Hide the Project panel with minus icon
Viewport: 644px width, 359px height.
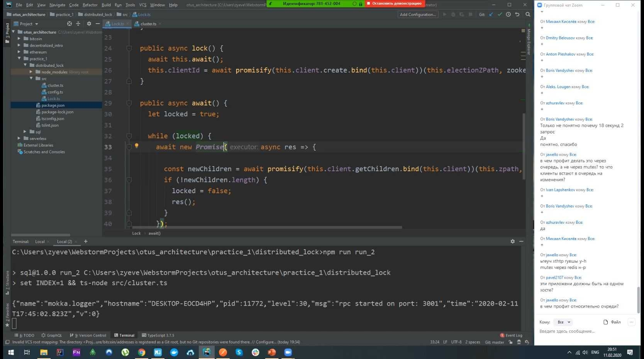pyautogui.click(x=98, y=24)
